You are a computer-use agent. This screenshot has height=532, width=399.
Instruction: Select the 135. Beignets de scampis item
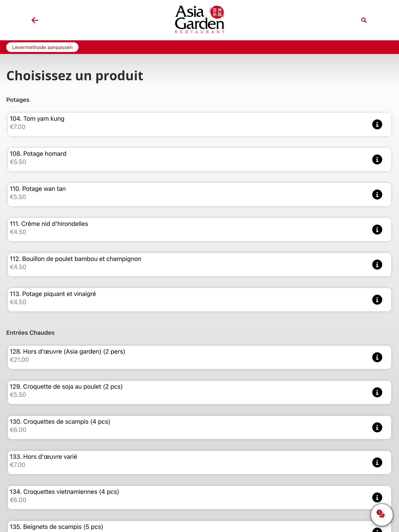199,527
